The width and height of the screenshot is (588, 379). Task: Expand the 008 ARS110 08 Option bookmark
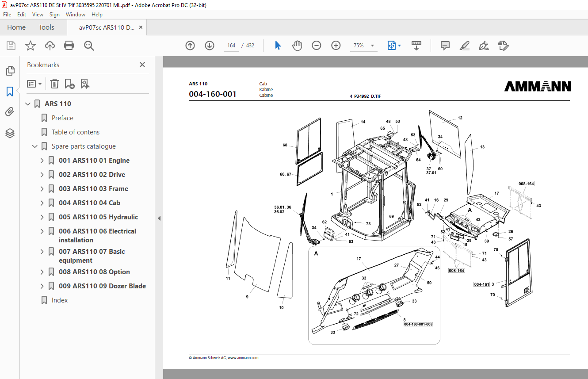pos(42,272)
